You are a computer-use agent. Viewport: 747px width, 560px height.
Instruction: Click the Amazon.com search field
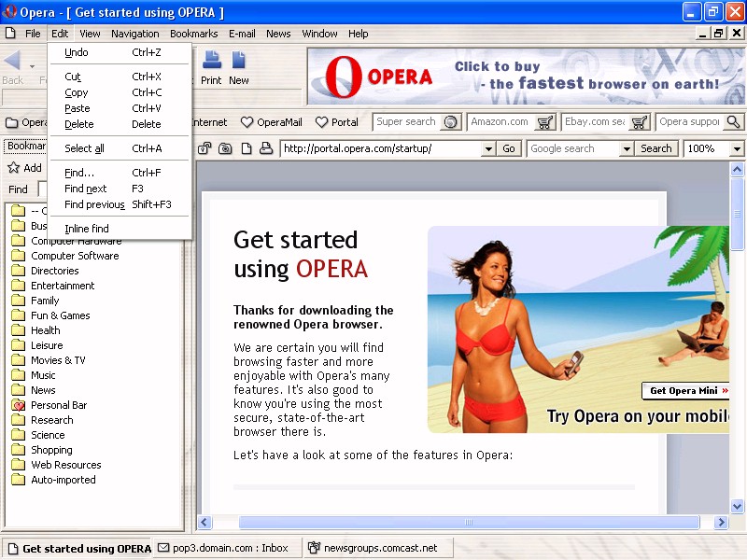501,122
